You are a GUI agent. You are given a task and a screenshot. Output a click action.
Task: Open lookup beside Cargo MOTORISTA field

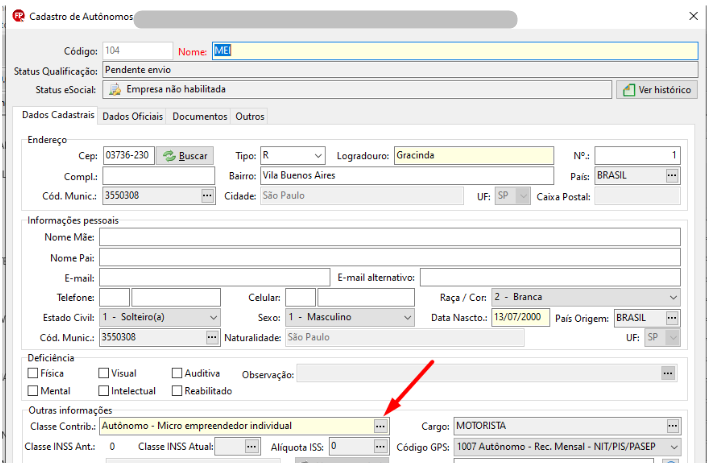coord(672,426)
